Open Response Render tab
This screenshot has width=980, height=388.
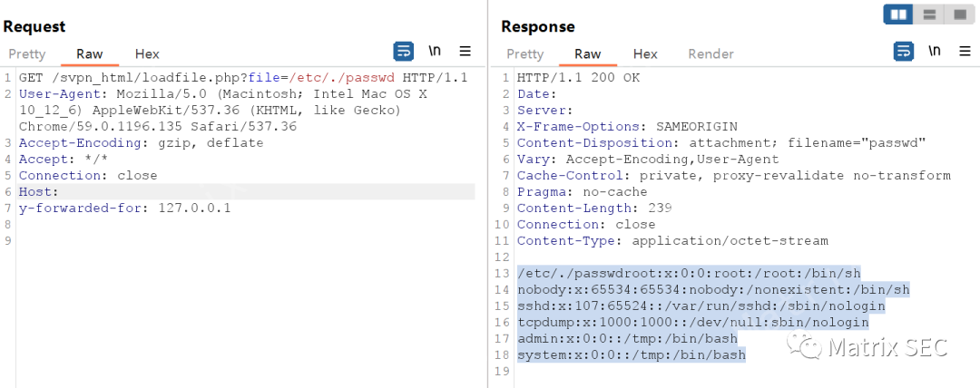point(710,54)
